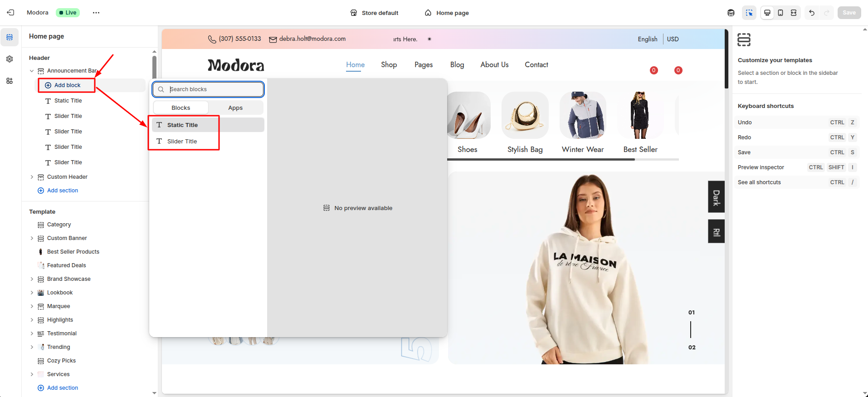Click the phone icon in announcement bar
Viewport: 868px width, 397px height.
click(212, 39)
